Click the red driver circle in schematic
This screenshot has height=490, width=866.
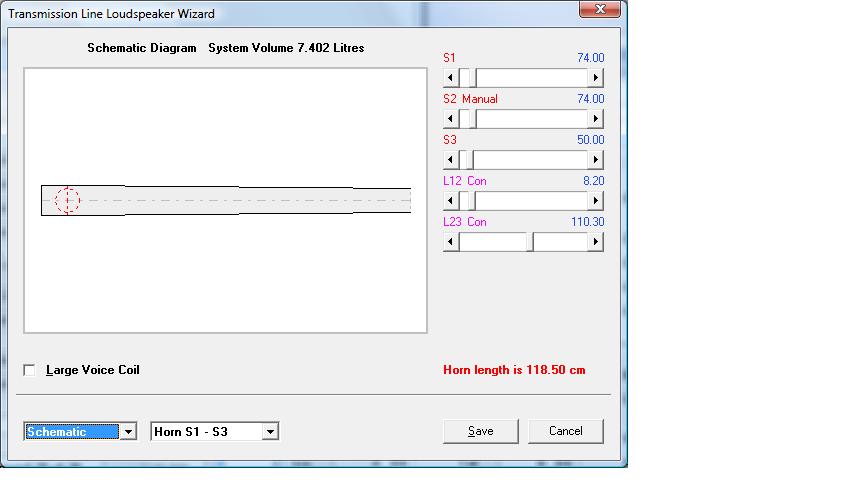(x=67, y=200)
